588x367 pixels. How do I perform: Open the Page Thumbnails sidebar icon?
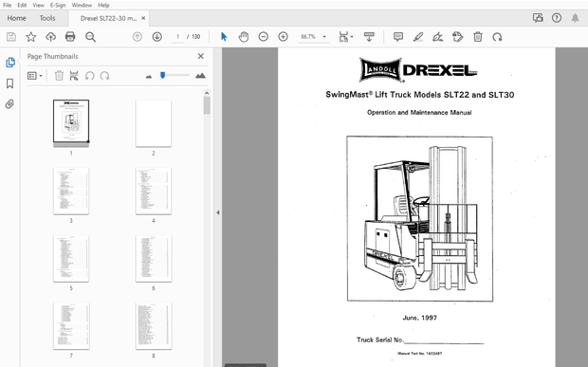pyautogui.click(x=10, y=63)
